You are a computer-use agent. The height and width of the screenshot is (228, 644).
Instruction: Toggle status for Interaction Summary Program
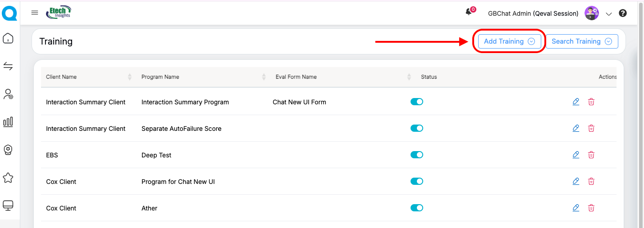[x=417, y=102]
